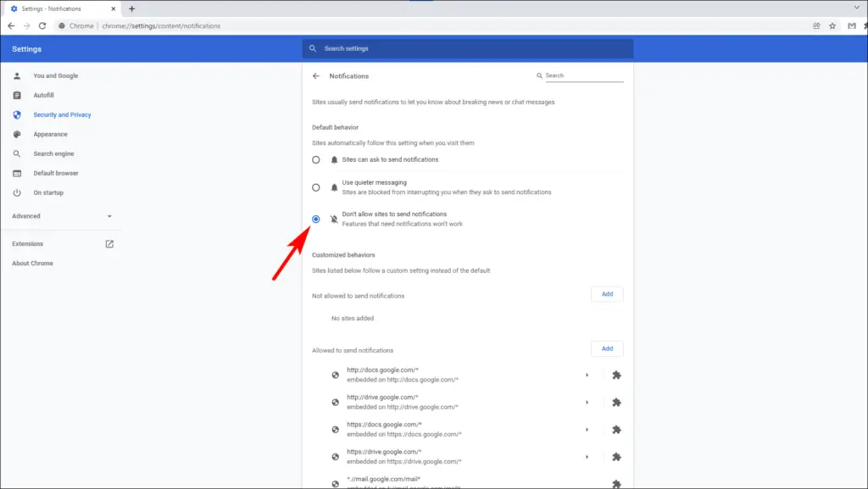
Task: Open Autofill settings section
Action: pyautogui.click(x=43, y=95)
